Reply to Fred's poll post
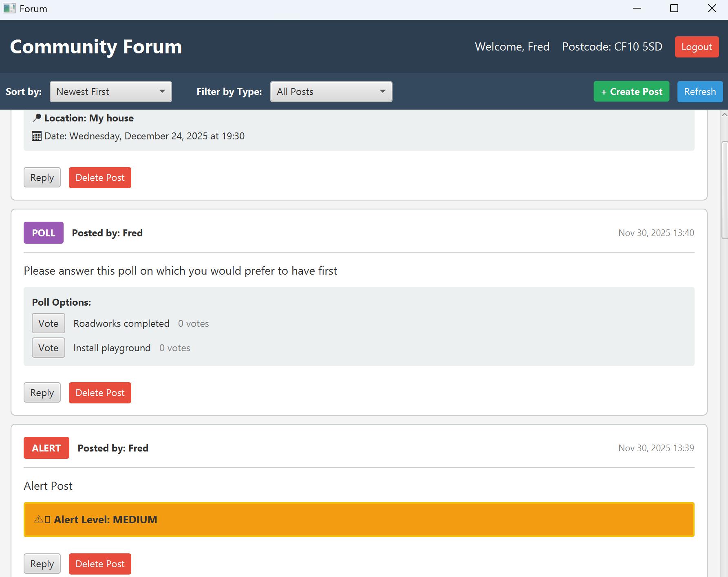 click(42, 392)
